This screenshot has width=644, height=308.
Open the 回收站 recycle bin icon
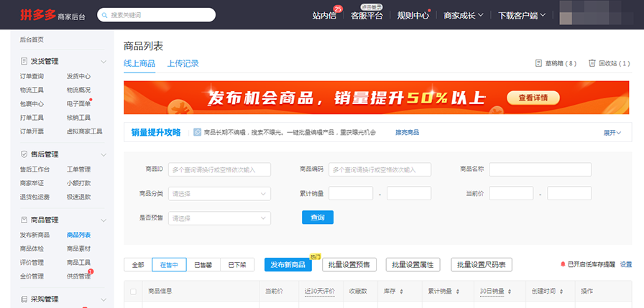point(592,63)
